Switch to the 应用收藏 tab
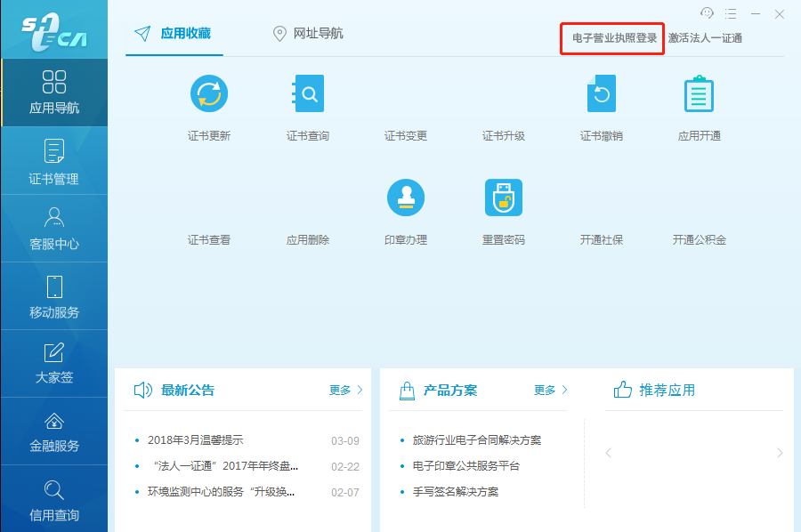This screenshot has width=801, height=532. pos(174,34)
